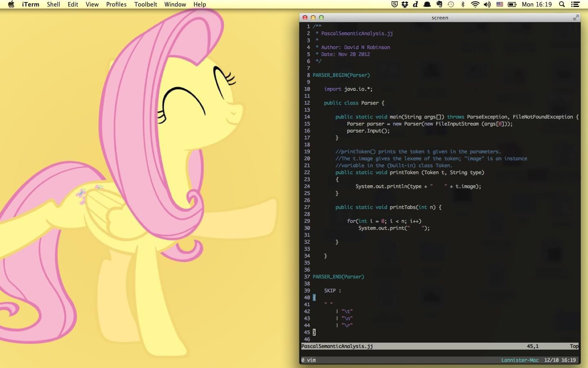Click the cursor brace on line 45

point(314,332)
